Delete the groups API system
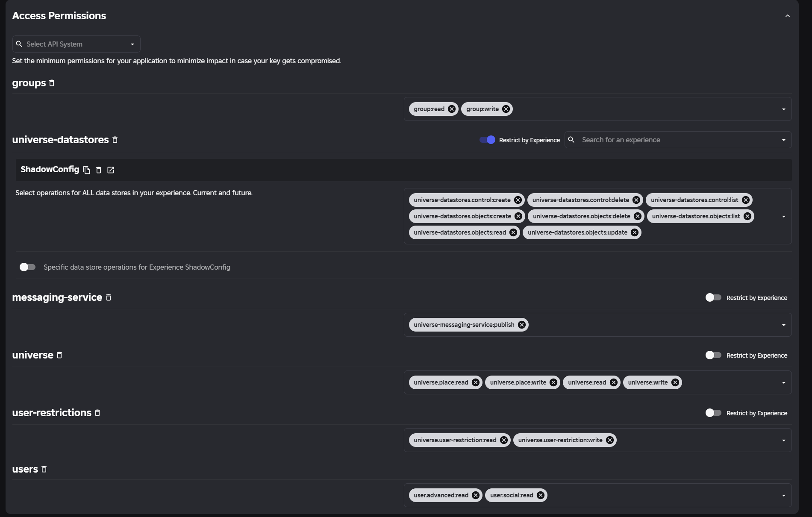Screen dimensions: 812x517 pos(52,83)
